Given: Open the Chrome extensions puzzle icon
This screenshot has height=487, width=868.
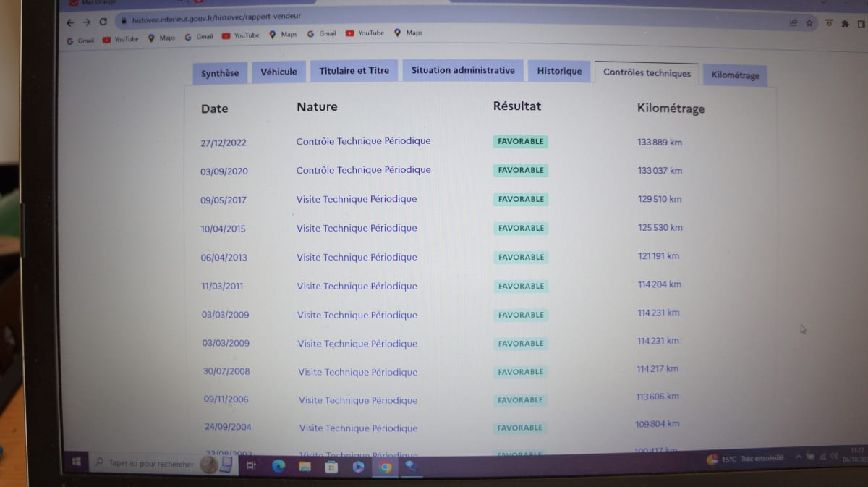Looking at the screenshot, I should click(845, 24).
